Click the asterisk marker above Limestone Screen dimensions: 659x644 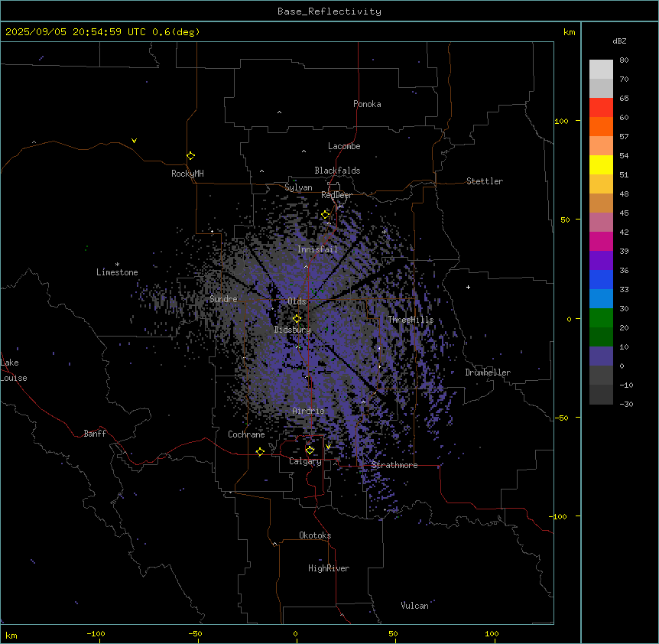point(117,265)
